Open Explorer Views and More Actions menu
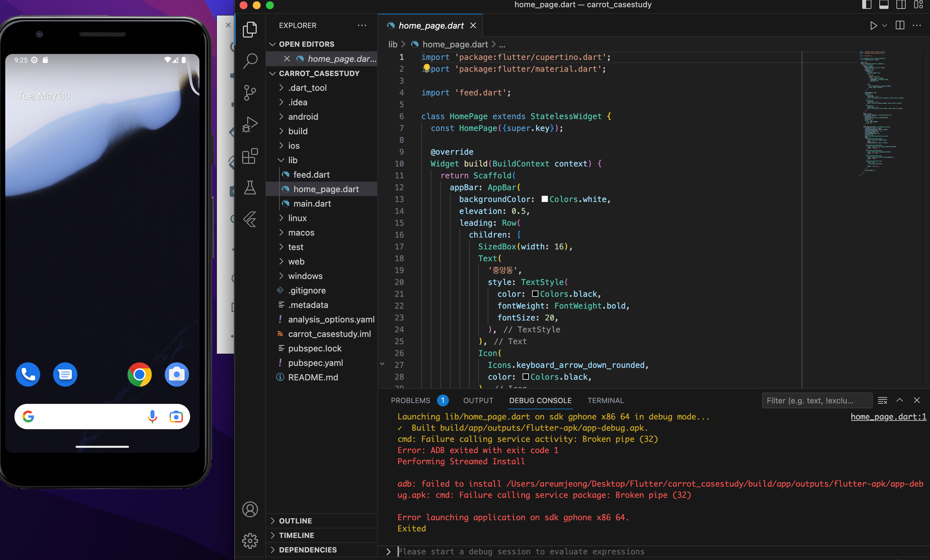Image resolution: width=930 pixels, height=560 pixels. click(x=362, y=25)
